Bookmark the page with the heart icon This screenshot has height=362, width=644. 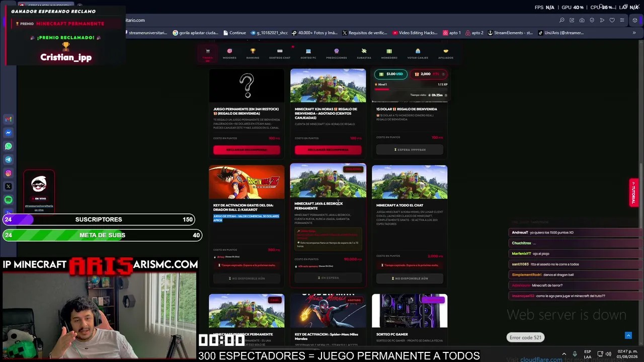[612, 20]
